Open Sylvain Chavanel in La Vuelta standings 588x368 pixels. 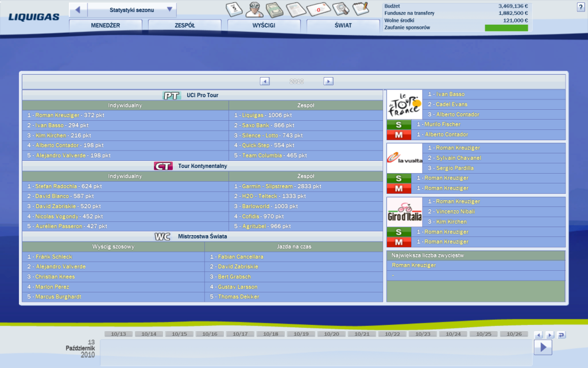[x=458, y=158]
